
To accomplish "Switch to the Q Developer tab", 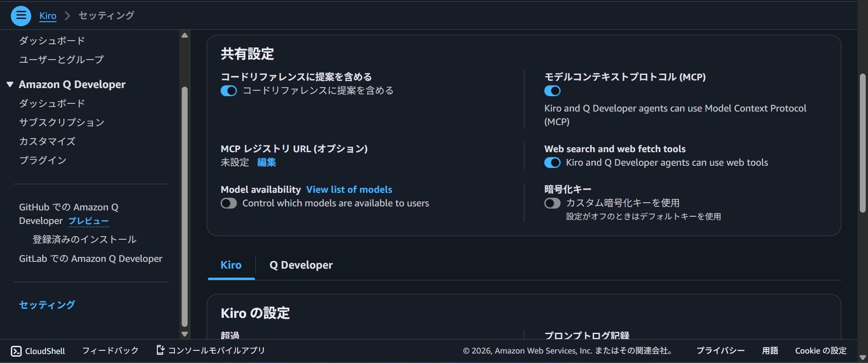I will tap(301, 265).
